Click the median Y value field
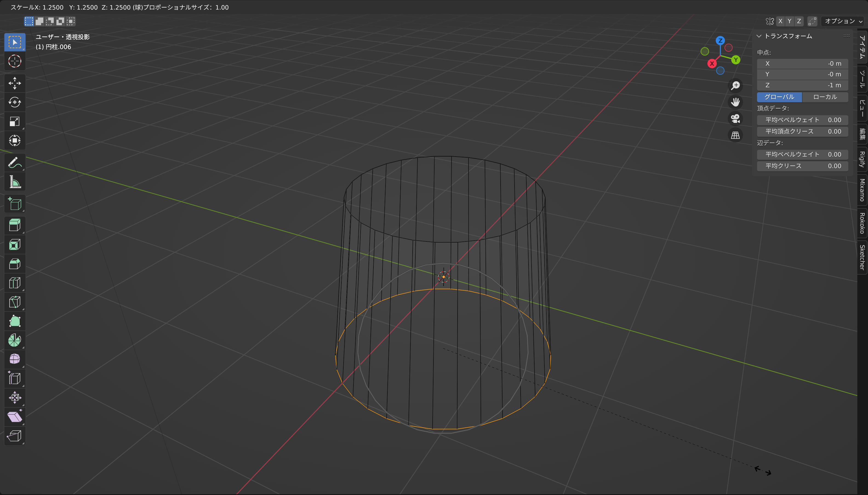This screenshot has height=495, width=868. tap(802, 74)
